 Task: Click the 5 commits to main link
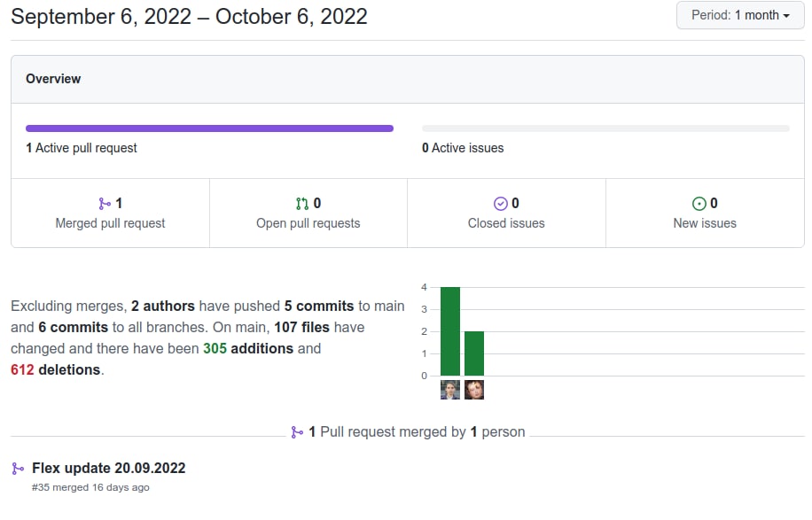tap(319, 306)
